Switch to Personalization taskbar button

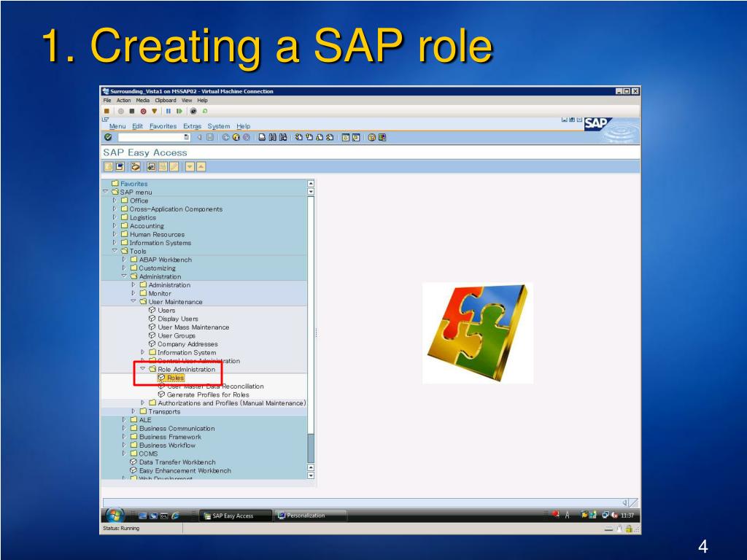pyautogui.click(x=310, y=516)
